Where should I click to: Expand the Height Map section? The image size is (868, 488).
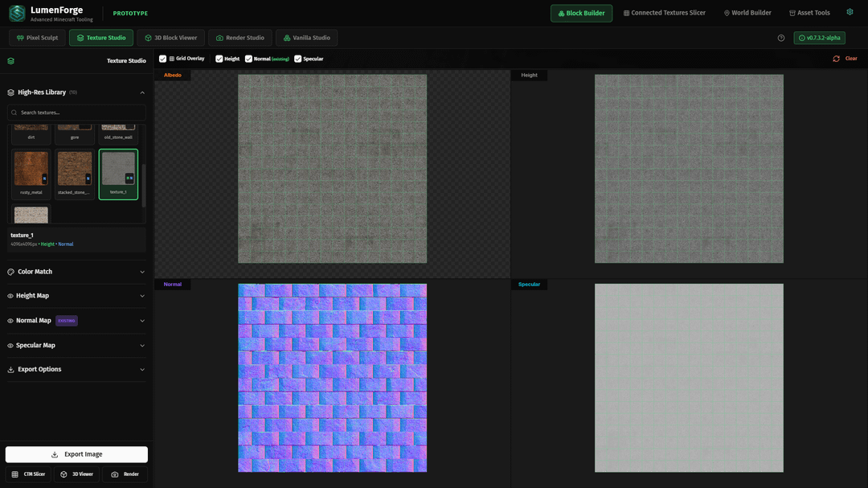tap(76, 296)
